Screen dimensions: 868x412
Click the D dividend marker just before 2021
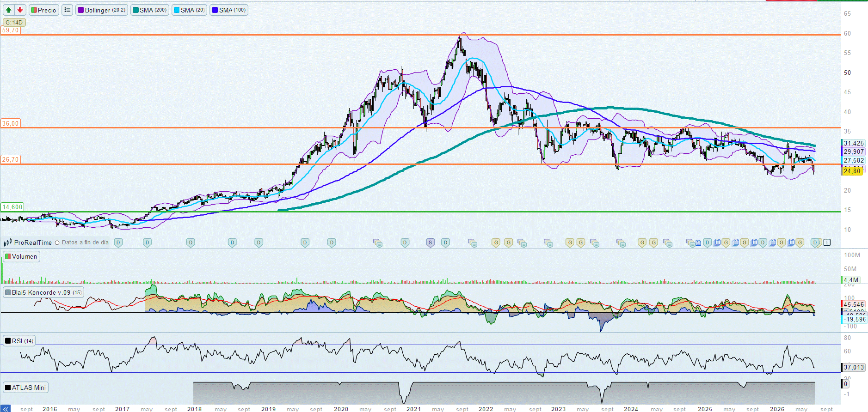coord(405,242)
